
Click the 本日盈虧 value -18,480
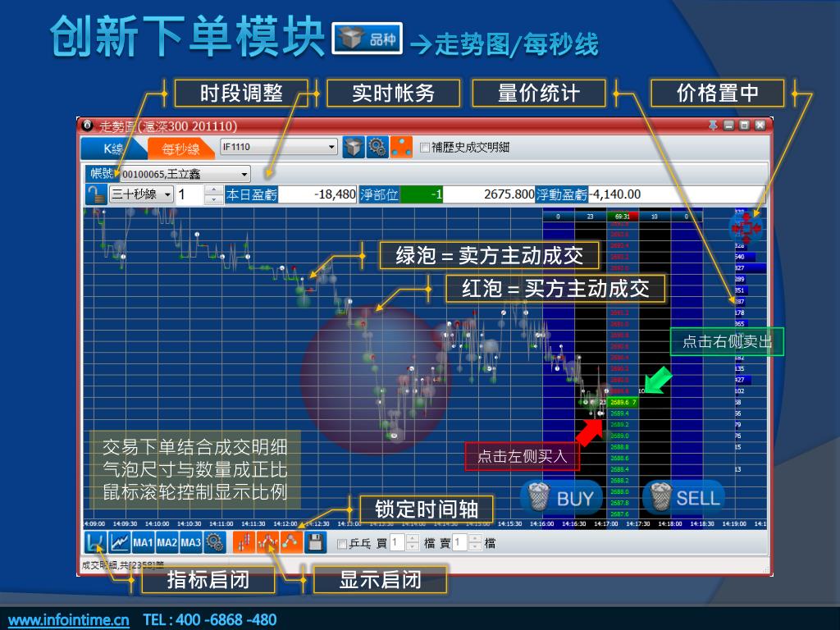pyautogui.click(x=317, y=194)
